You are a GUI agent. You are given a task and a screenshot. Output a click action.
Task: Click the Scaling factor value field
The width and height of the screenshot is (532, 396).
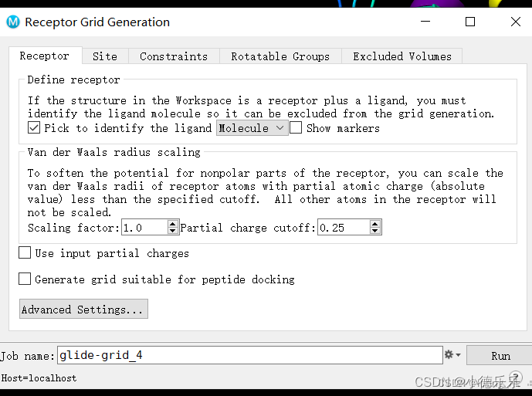[145, 228]
